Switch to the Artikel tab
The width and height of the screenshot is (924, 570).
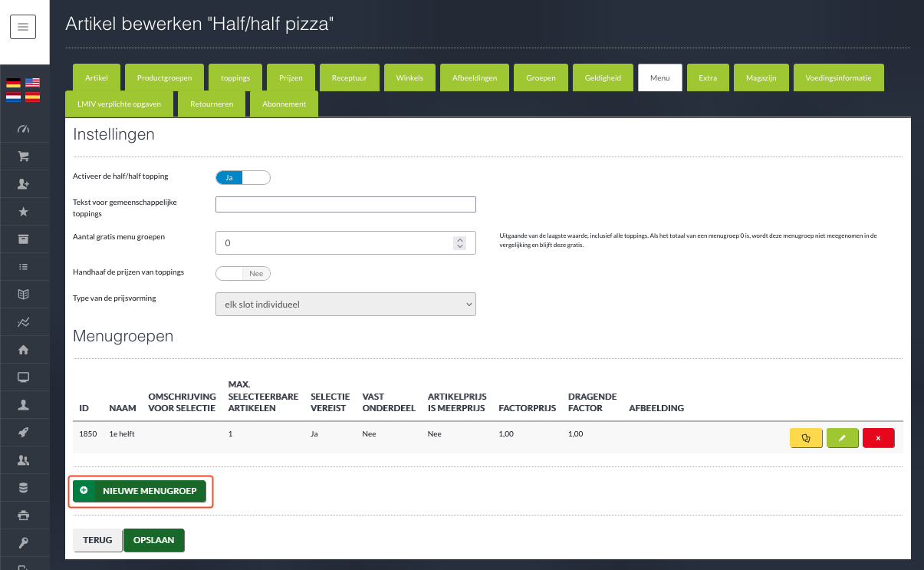pos(97,78)
